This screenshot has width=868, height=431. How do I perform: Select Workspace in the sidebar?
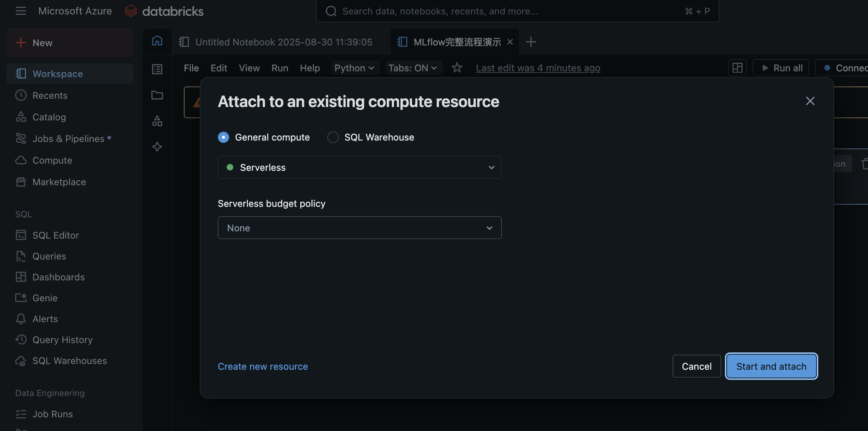[70, 74]
